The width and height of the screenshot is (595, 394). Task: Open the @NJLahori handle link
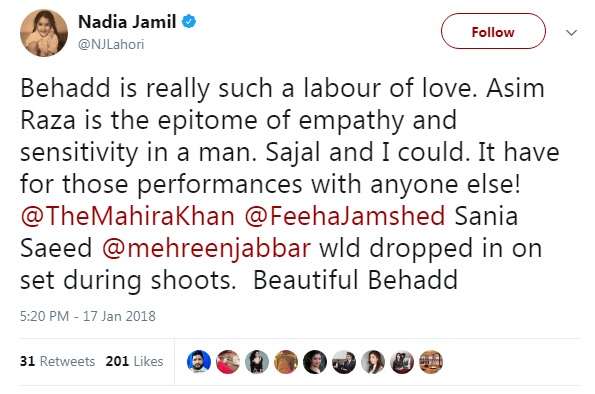pos(111,44)
